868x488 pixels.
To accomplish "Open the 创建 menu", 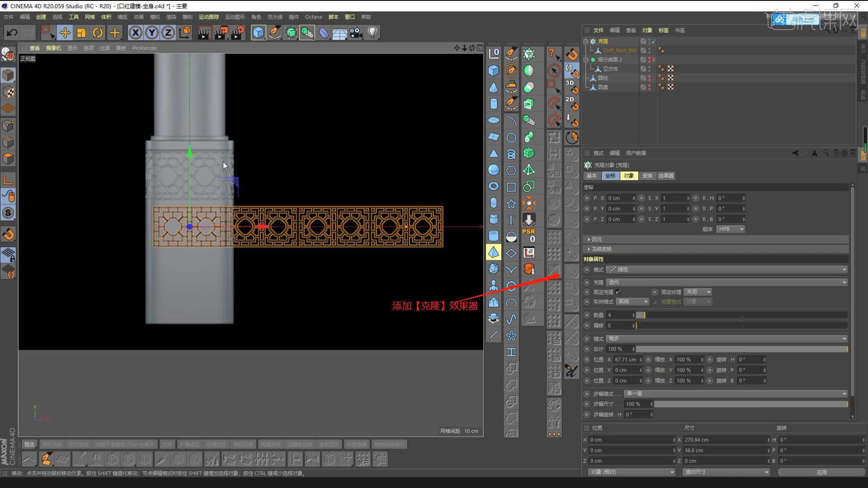I will click(41, 17).
